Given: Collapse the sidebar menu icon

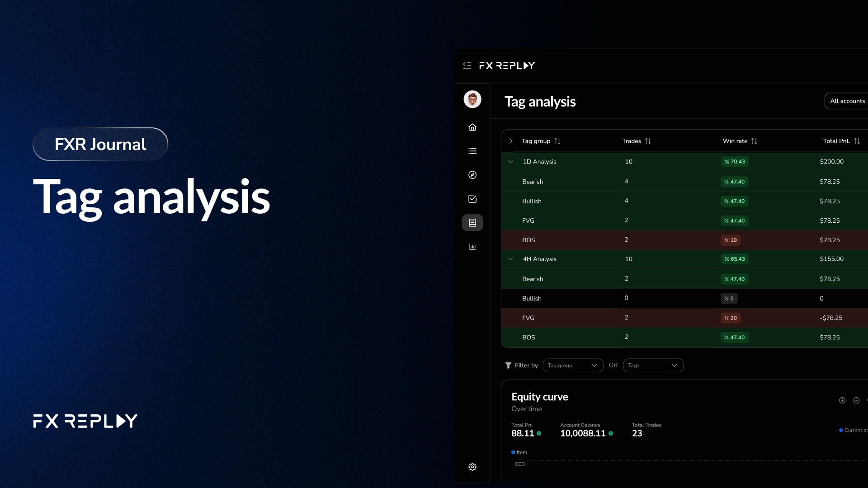Looking at the screenshot, I should (467, 66).
